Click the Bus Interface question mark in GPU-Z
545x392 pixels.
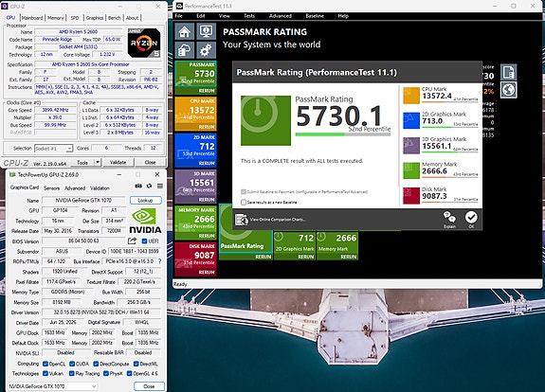[159, 261]
